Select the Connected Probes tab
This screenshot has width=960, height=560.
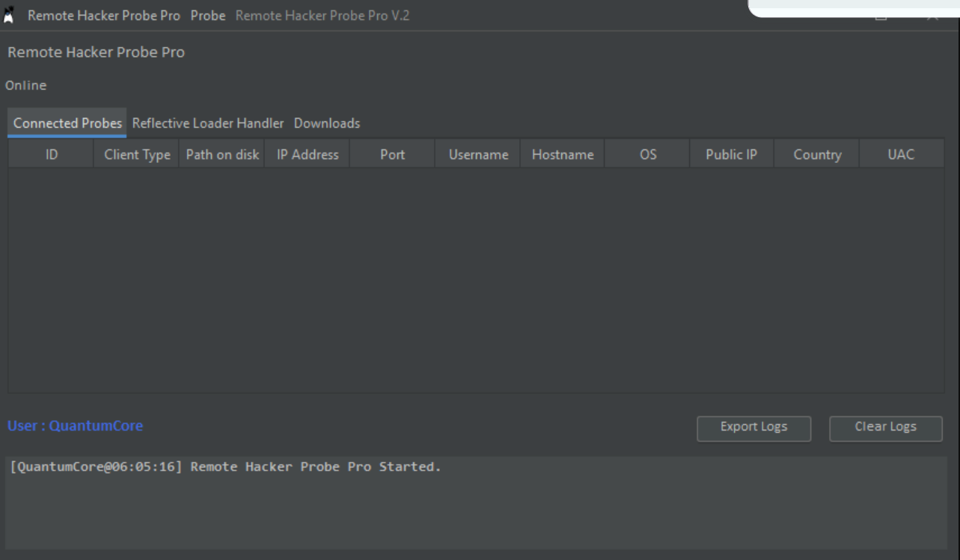pyautogui.click(x=67, y=122)
